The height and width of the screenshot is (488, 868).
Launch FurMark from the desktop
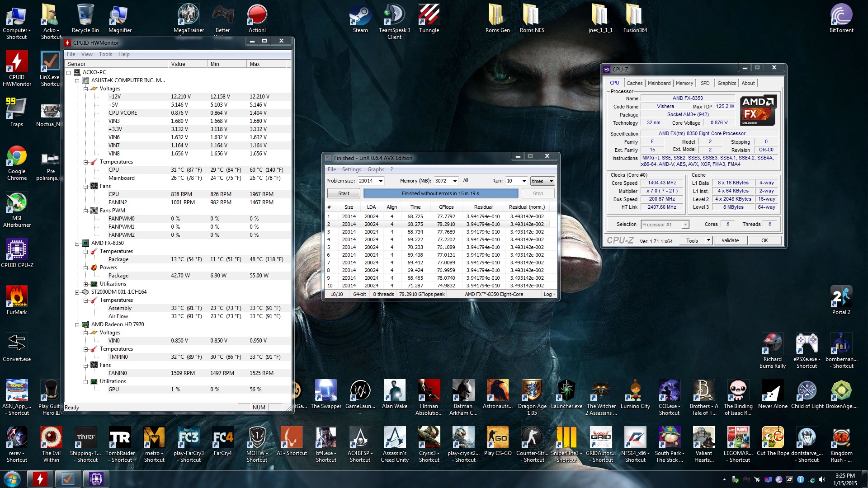(17, 296)
